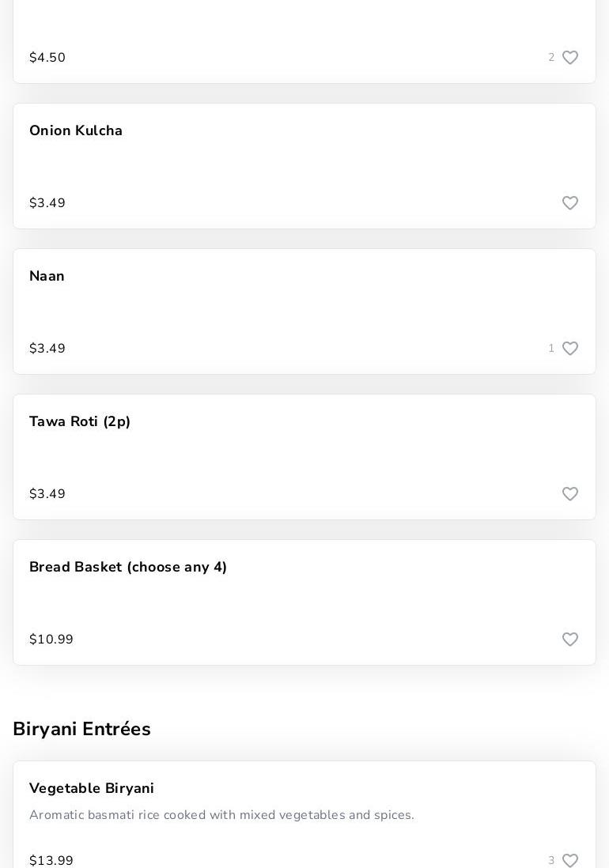Open Tawa Roti (2p) item
Viewport: 609px width, 868px height.
coord(80,422)
